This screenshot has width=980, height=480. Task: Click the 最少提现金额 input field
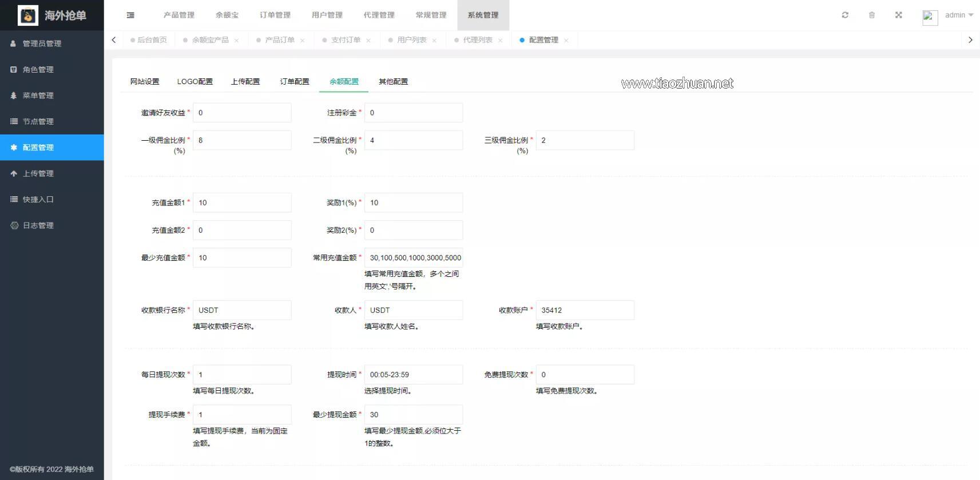(414, 415)
